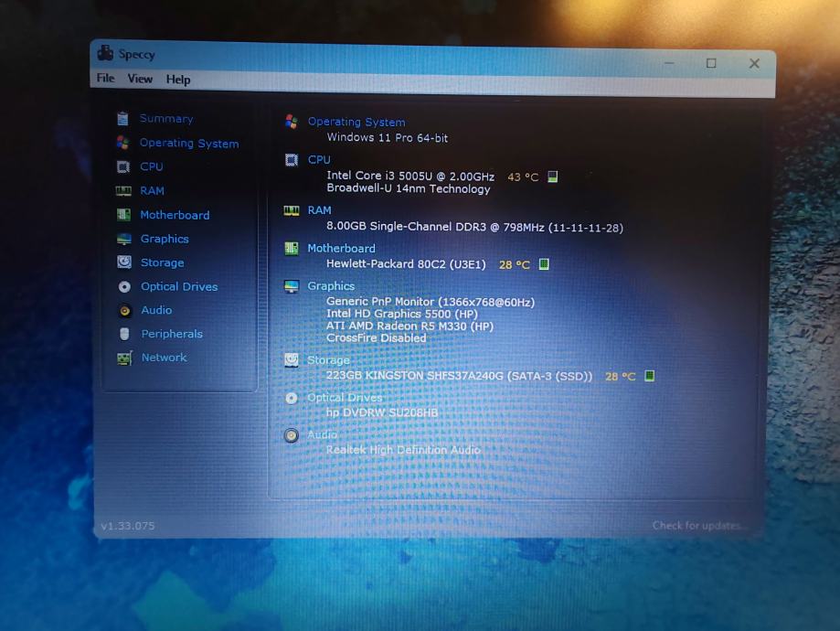
Task: Click the ATI AMD Radeon R5 M330 text
Action: pos(409,326)
